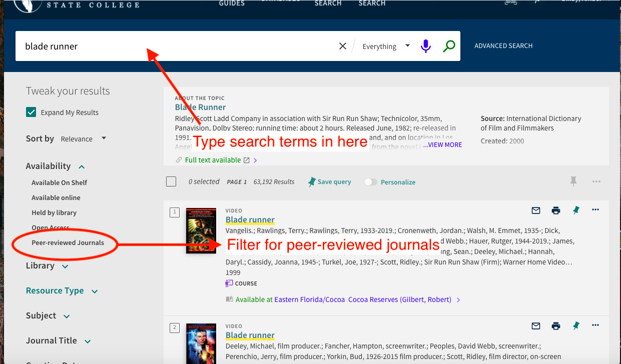Click the book icon beside Available at

click(x=229, y=299)
